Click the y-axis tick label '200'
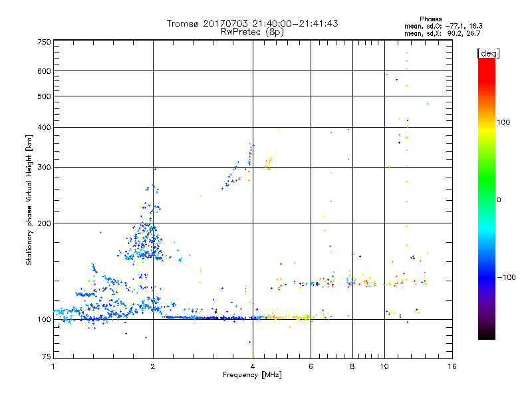The image size is (532, 399). point(44,223)
